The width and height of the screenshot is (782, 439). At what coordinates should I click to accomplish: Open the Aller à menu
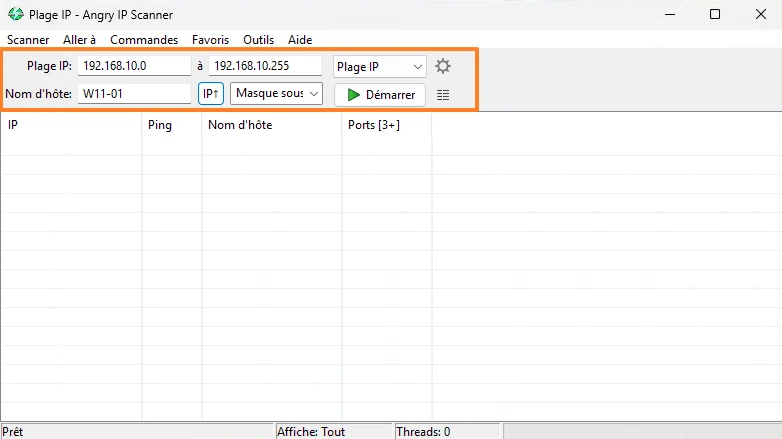tap(79, 40)
